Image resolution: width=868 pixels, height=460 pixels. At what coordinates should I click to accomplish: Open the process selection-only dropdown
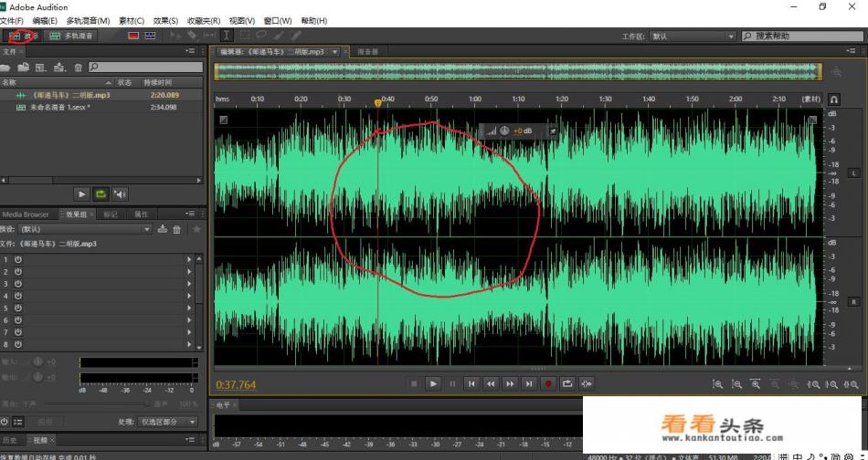click(171, 422)
